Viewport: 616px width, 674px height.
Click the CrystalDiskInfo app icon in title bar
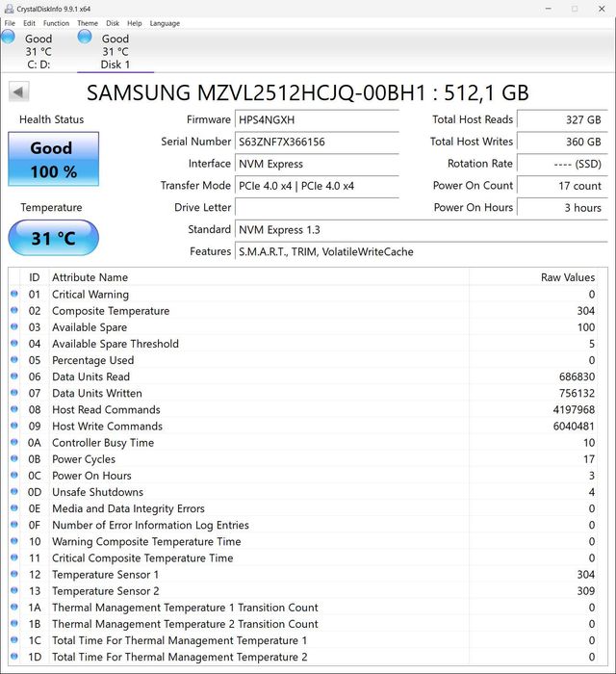click(9, 9)
